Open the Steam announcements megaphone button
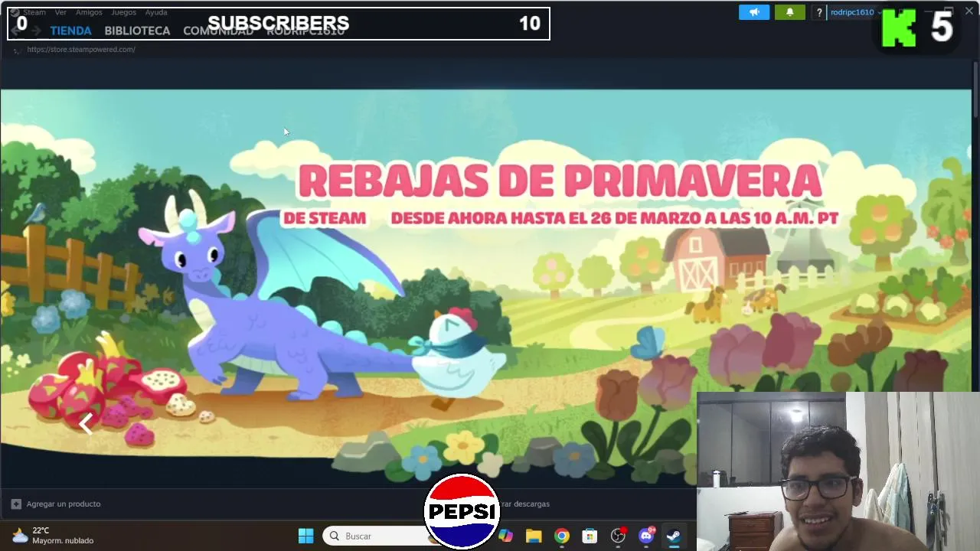This screenshot has width=980, height=551. coord(754,12)
